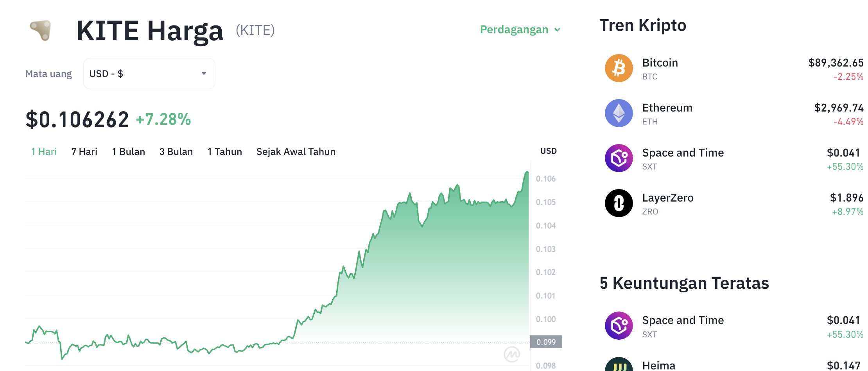Click the arrow in the Mata uang combo box

pos(204,74)
